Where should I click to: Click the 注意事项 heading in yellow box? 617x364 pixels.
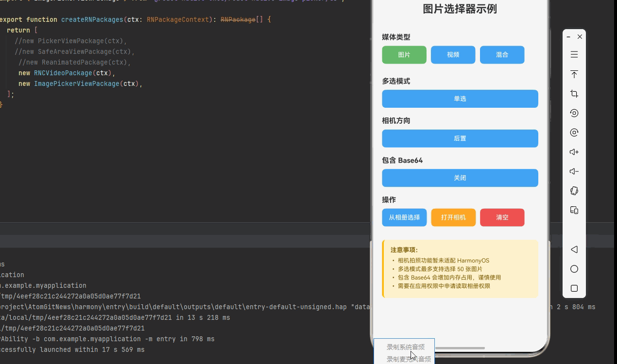click(404, 250)
